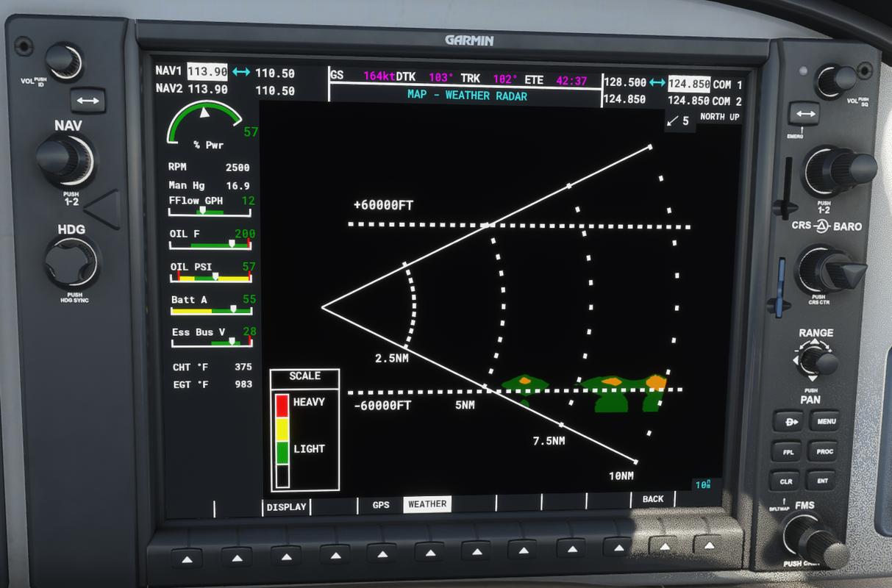This screenshot has height=588, width=892.
Task: Click the physical softkey under WEATHER
Action: [x=429, y=552]
